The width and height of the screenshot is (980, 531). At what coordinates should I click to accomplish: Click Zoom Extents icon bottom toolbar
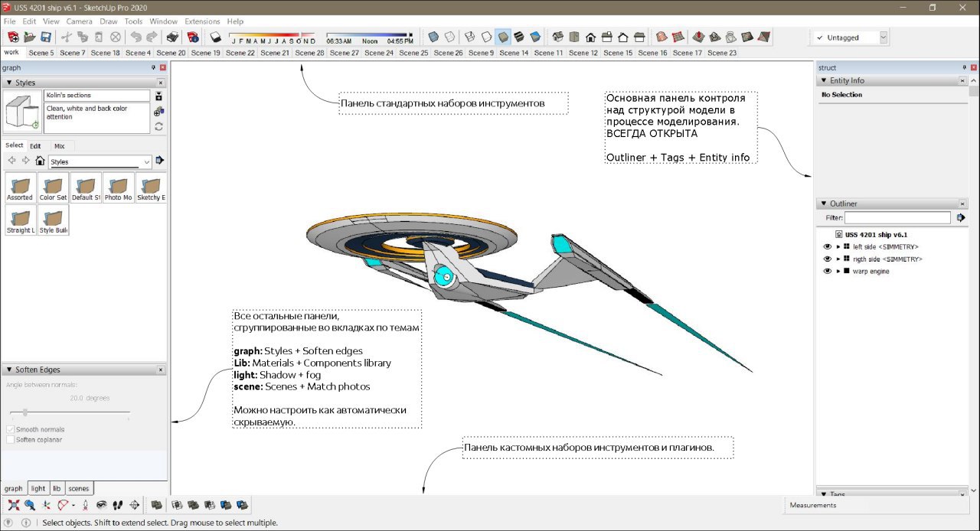pyautogui.click(x=14, y=505)
